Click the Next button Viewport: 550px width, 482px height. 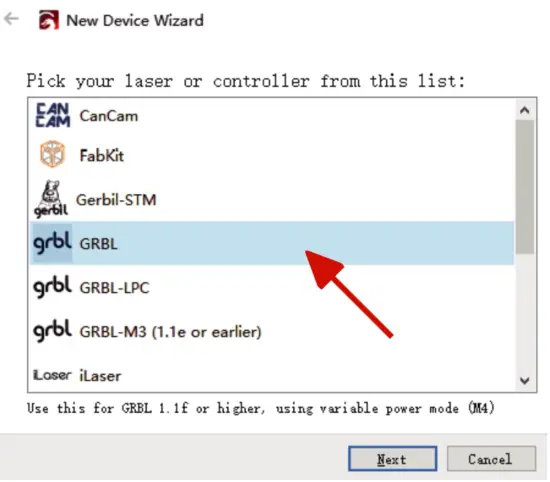click(x=393, y=458)
